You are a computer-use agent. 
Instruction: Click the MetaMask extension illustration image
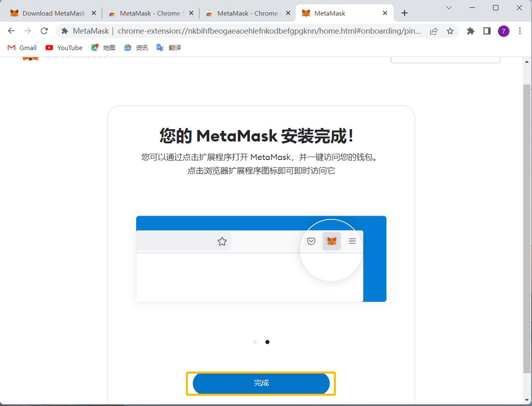pyautogui.click(x=261, y=259)
